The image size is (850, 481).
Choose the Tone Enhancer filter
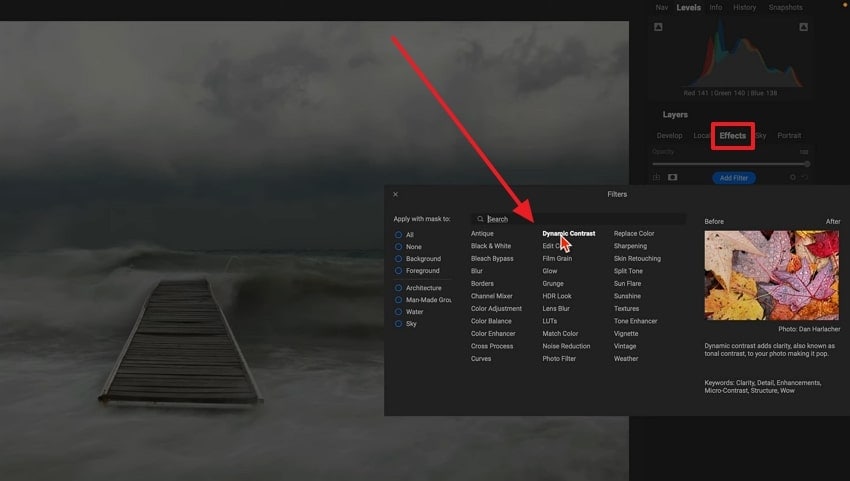[635, 321]
